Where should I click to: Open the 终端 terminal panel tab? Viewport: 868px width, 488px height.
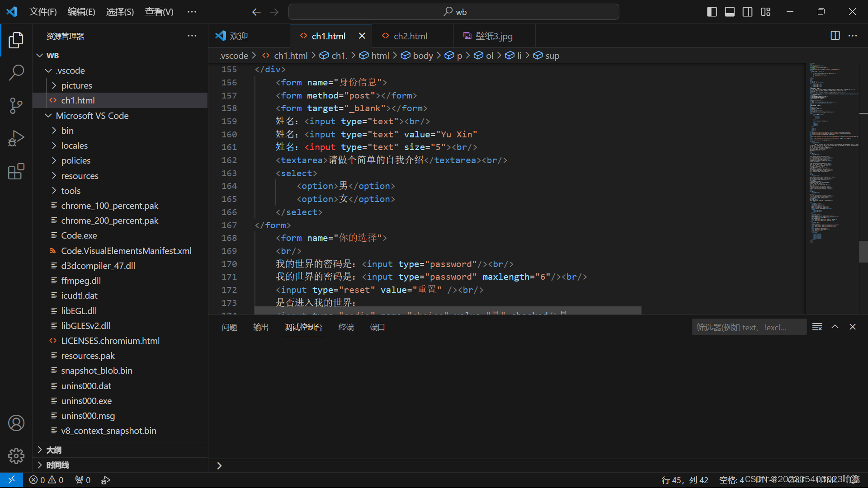(x=346, y=327)
